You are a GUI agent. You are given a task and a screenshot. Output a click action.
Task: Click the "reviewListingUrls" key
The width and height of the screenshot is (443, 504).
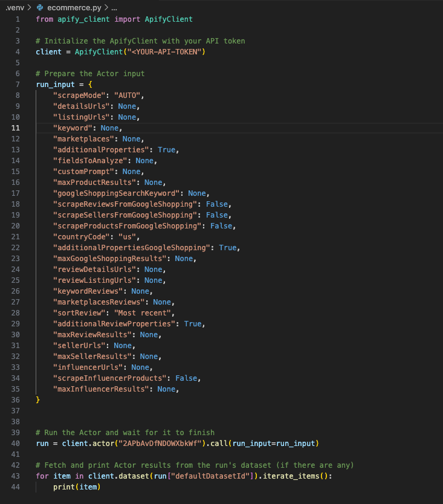tap(95, 280)
